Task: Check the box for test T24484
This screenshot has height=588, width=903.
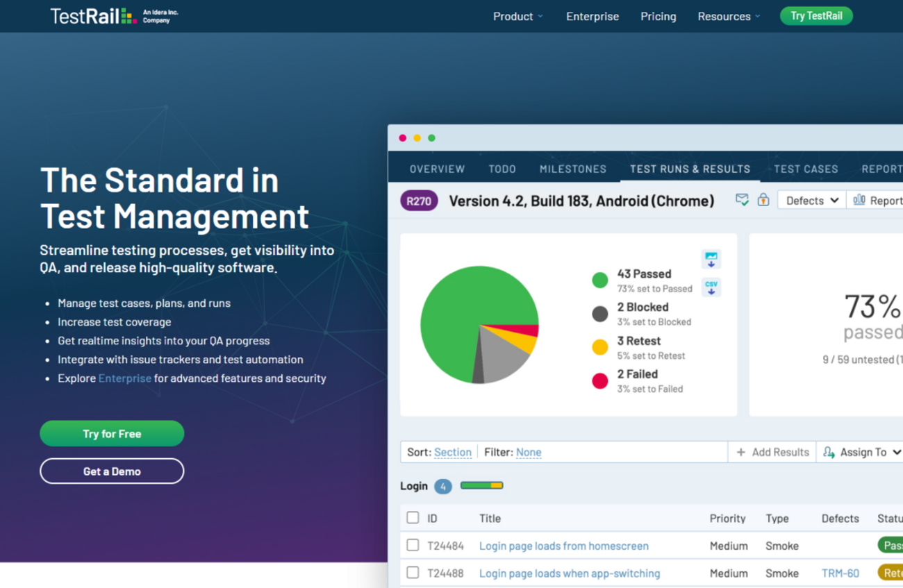Action: tap(413, 546)
